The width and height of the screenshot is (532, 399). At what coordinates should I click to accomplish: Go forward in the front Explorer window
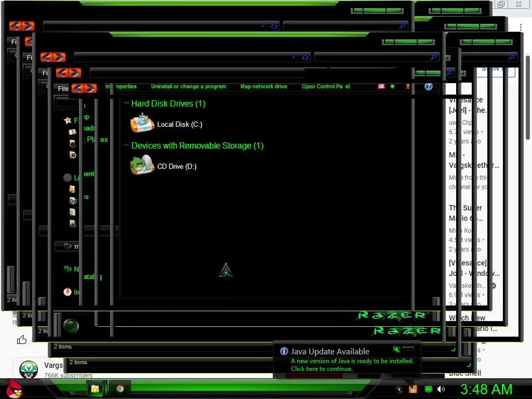[x=90, y=88]
